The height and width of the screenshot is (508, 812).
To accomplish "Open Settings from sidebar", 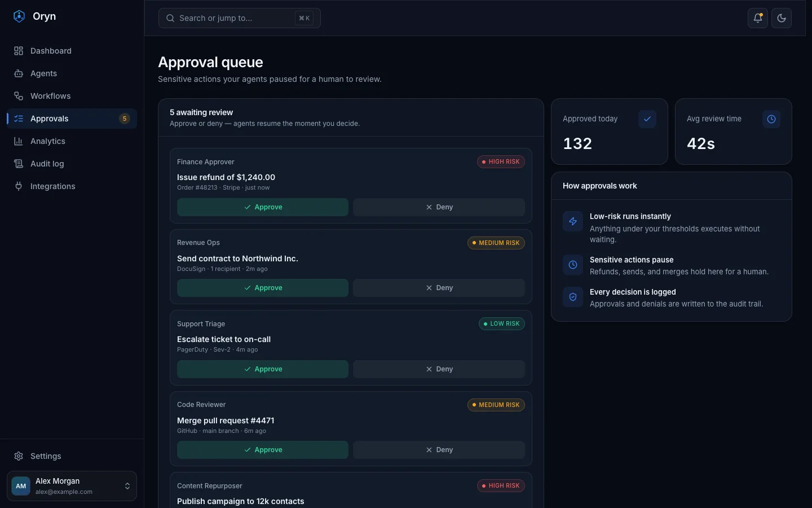I will pyautogui.click(x=72, y=456).
